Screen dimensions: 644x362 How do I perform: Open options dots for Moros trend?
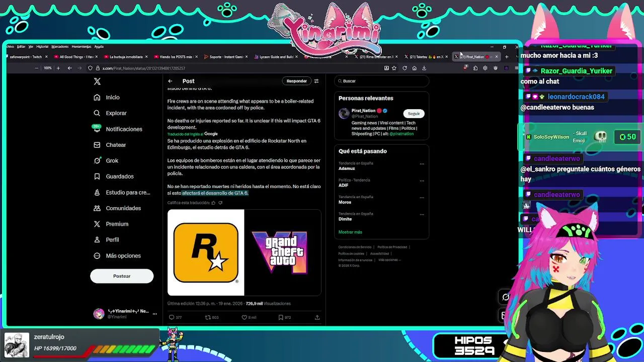pyautogui.click(x=422, y=198)
